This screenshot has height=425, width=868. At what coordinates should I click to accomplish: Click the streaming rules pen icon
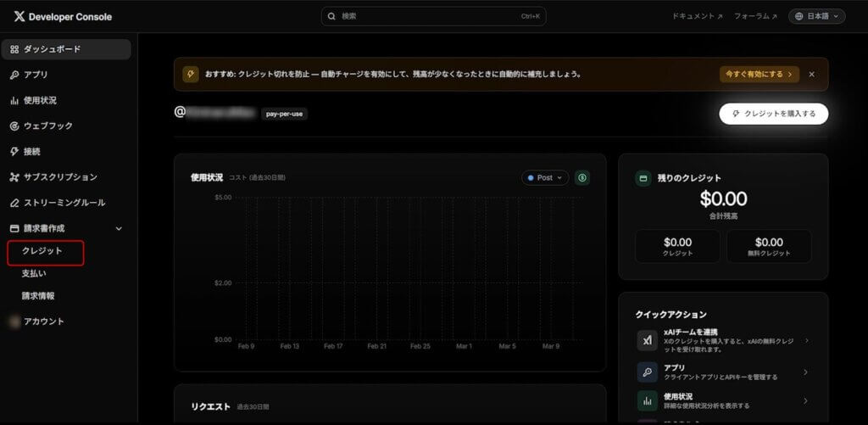coord(14,203)
